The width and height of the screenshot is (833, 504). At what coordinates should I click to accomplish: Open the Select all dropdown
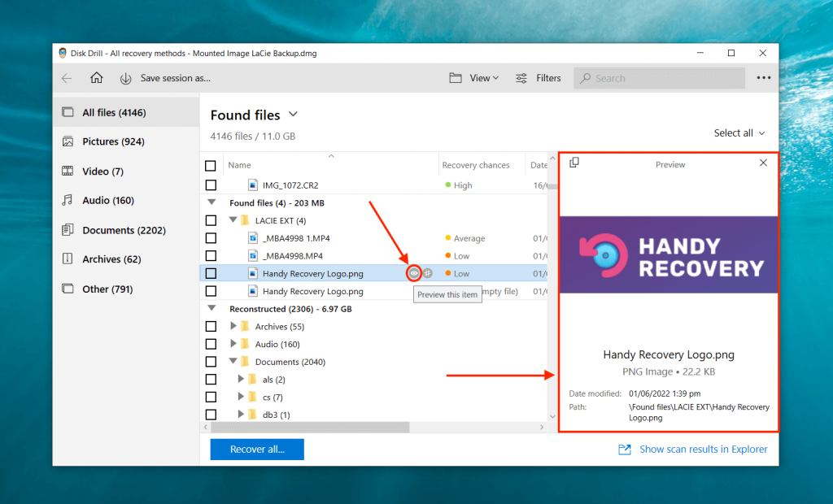pyautogui.click(x=739, y=133)
